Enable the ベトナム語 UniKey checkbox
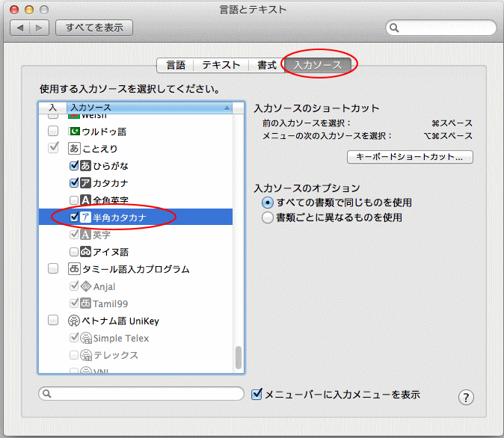The width and height of the screenshot is (504, 438). coord(53,320)
